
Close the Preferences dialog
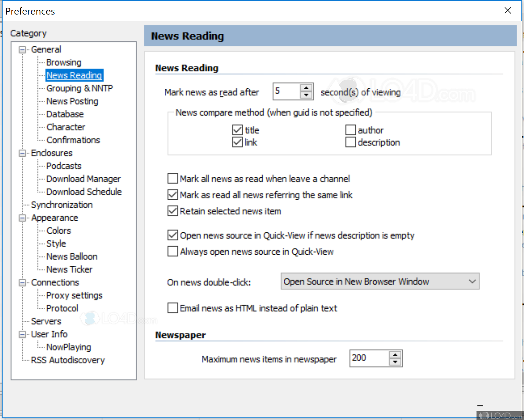(508, 11)
